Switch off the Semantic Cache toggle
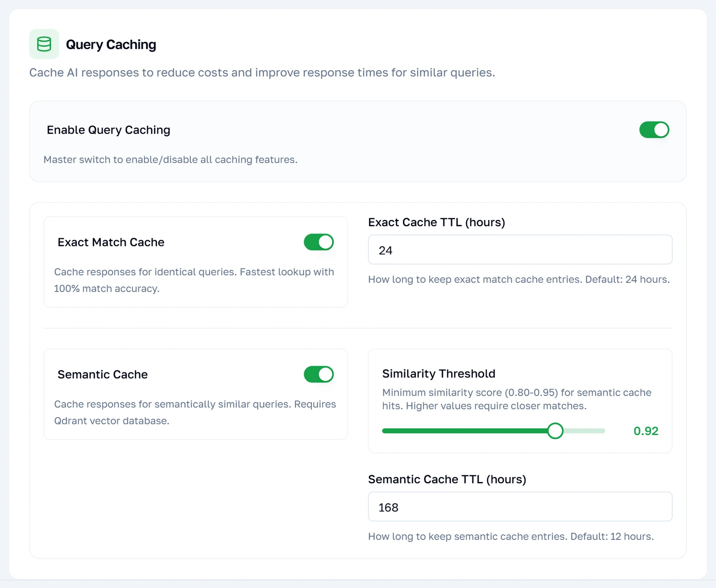716x588 pixels. (x=319, y=374)
